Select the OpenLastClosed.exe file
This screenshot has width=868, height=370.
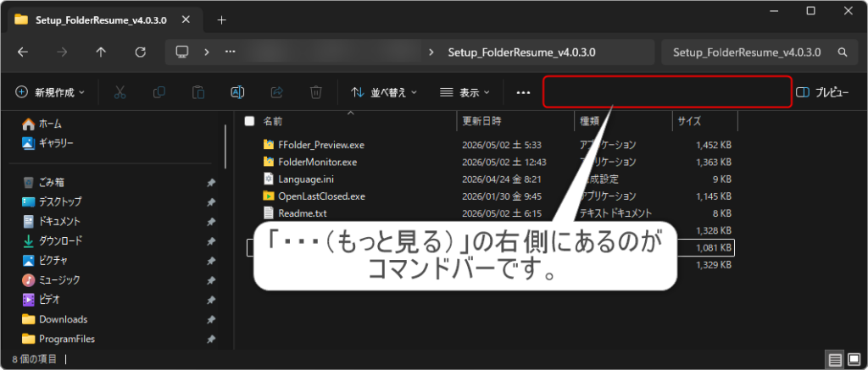pos(321,196)
